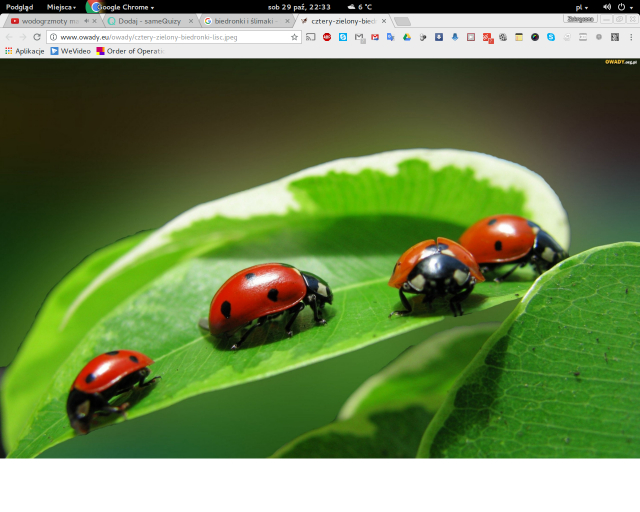Open the Google Drive extension icon

click(x=407, y=37)
